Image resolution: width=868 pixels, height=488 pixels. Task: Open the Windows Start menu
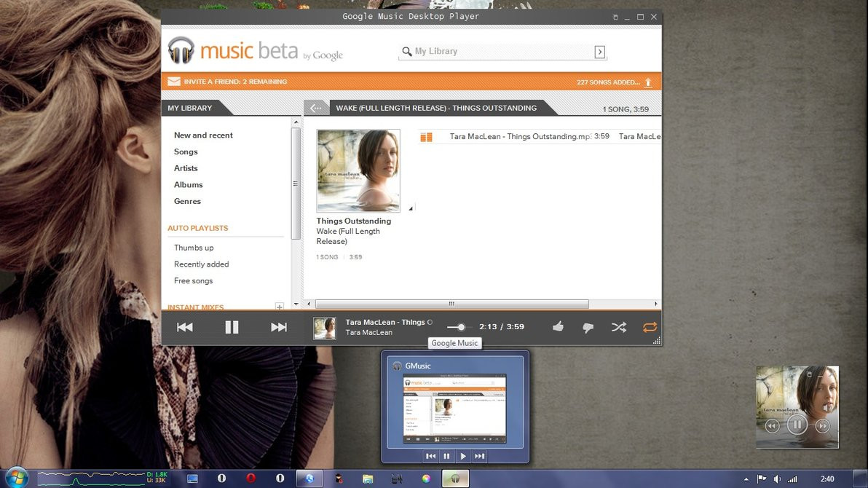point(17,478)
